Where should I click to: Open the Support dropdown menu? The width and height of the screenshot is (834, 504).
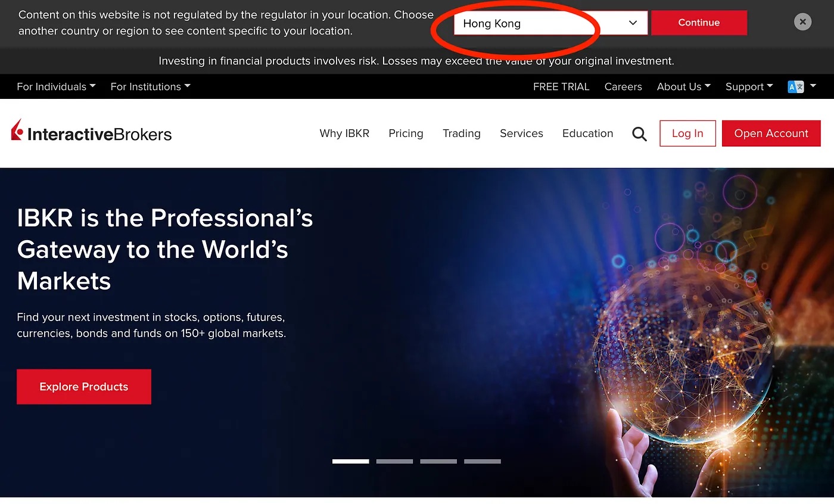click(x=748, y=86)
